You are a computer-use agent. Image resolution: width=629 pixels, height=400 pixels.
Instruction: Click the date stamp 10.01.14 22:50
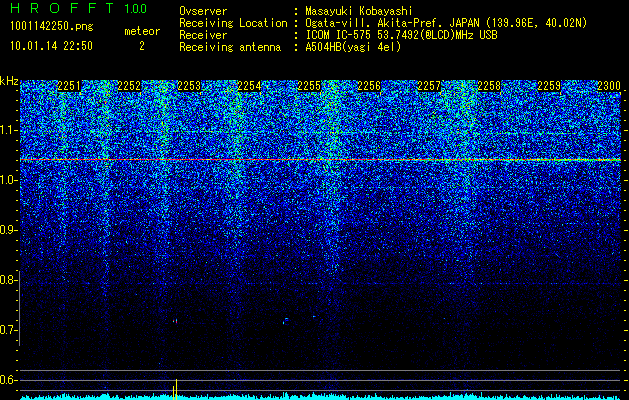click(x=51, y=46)
